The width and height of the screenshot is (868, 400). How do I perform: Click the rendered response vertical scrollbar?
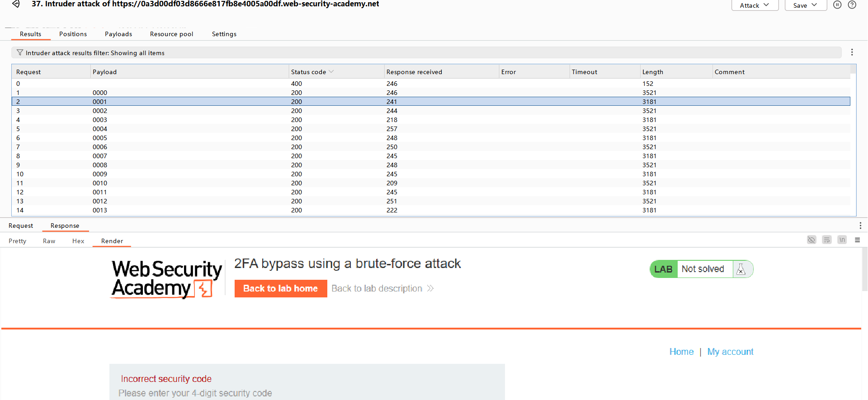click(864, 271)
